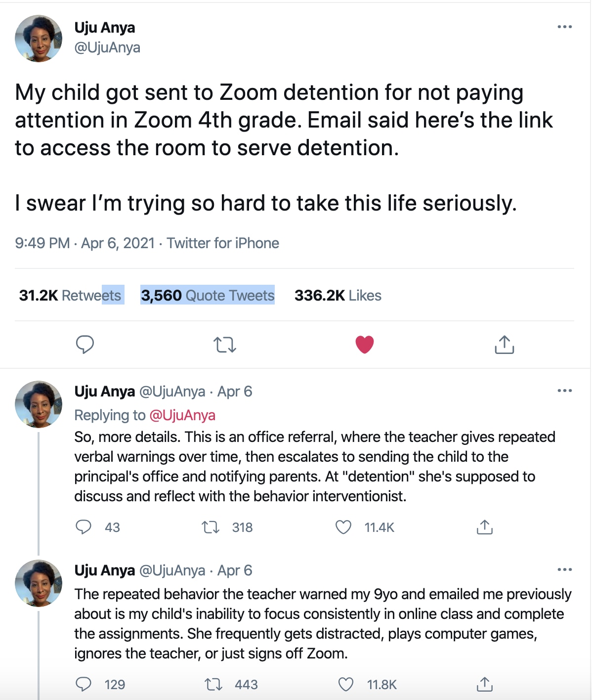Share the office referral reply tweet
Screen dimensions: 592x700
(x=484, y=527)
